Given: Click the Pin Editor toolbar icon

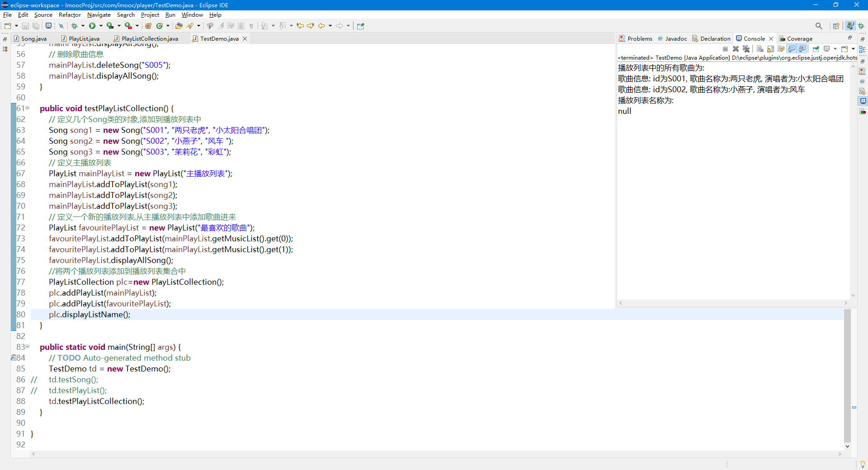Looking at the screenshot, I should (361, 26).
